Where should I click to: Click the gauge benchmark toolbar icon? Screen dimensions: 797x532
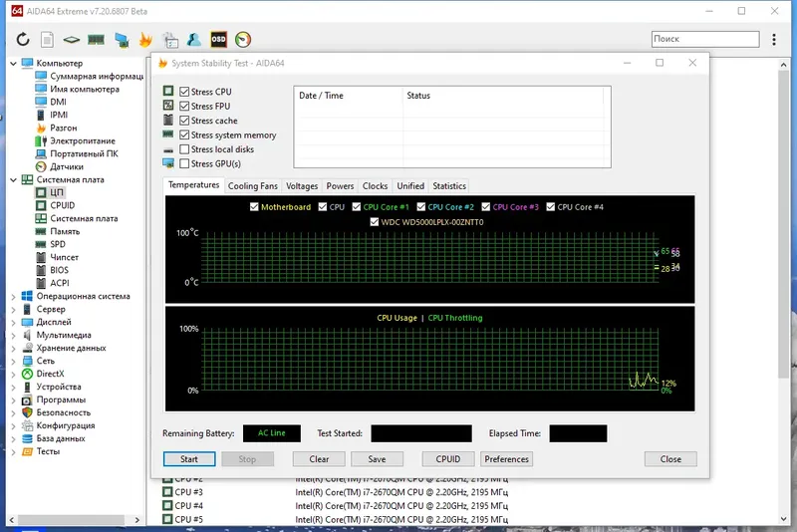243,39
